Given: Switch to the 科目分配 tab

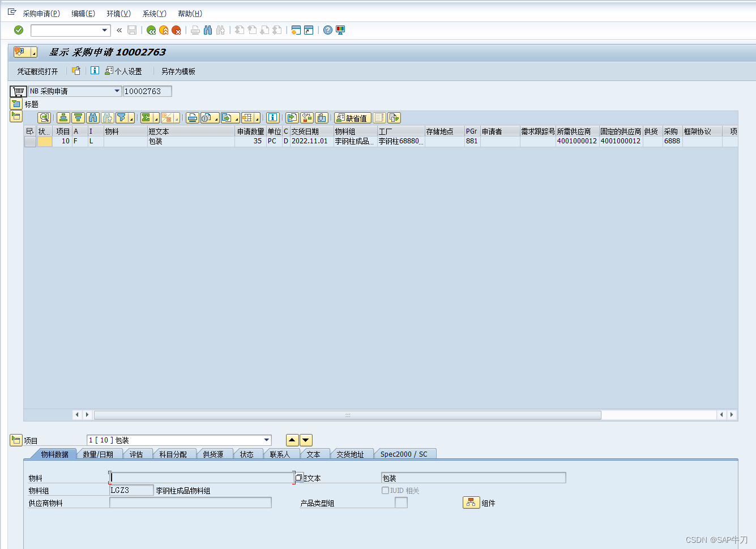Looking at the screenshot, I should pos(173,454).
